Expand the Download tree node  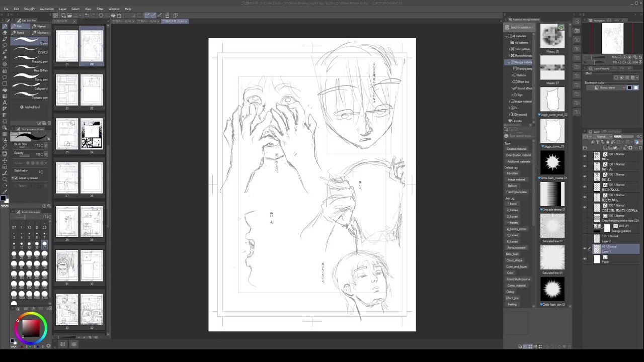click(x=510, y=114)
